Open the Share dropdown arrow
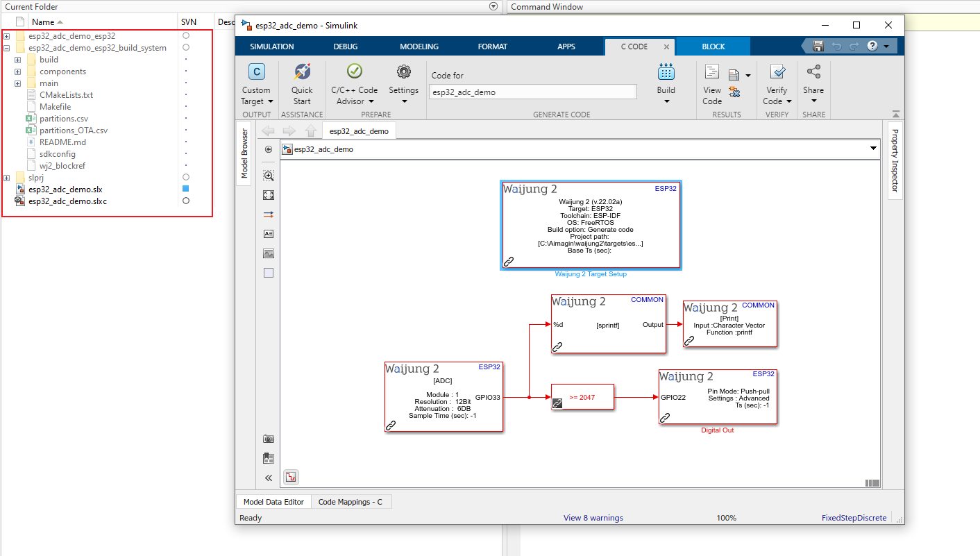 pos(813,101)
